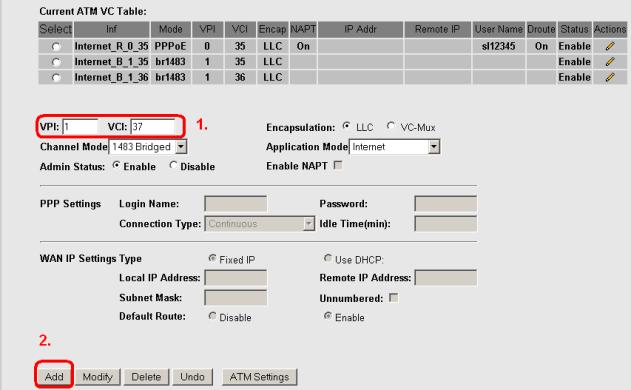631x390 pixels.
Task: Open the Application Mode dropdown
Action: (x=394, y=147)
